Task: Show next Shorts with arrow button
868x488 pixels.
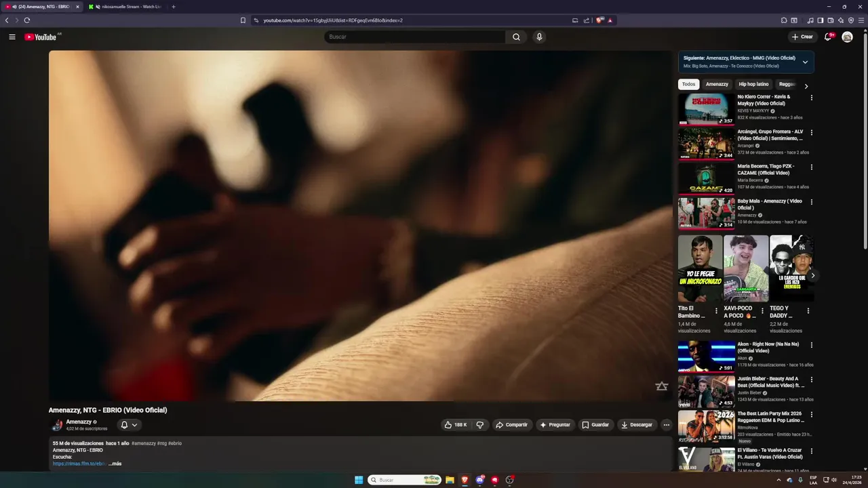Action: coord(812,275)
